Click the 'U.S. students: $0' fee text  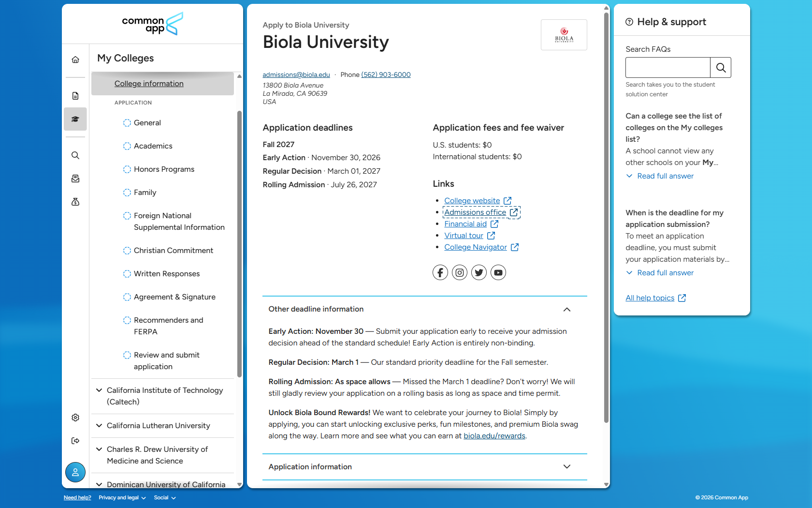462,145
